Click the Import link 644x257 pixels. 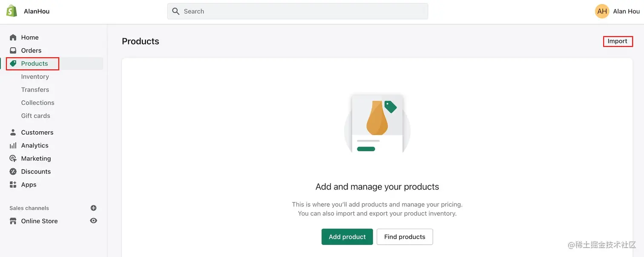pyautogui.click(x=618, y=41)
